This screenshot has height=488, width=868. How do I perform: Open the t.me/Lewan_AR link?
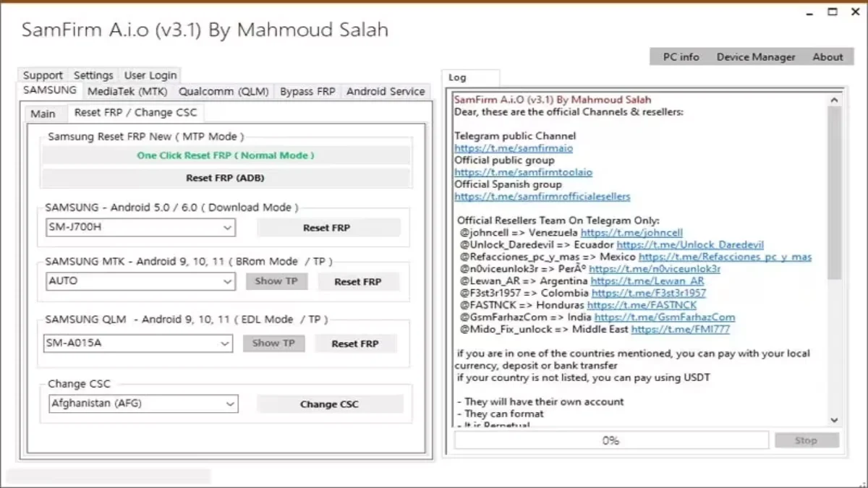pos(647,281)
